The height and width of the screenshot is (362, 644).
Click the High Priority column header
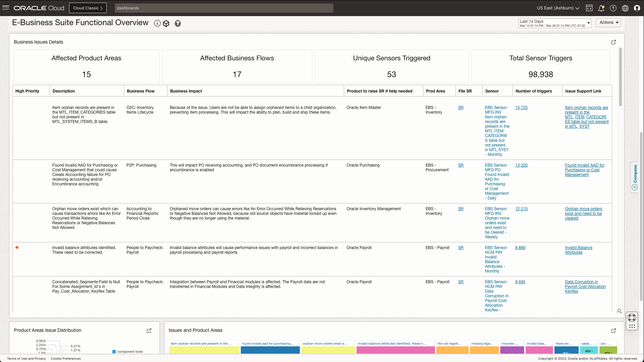27,91
